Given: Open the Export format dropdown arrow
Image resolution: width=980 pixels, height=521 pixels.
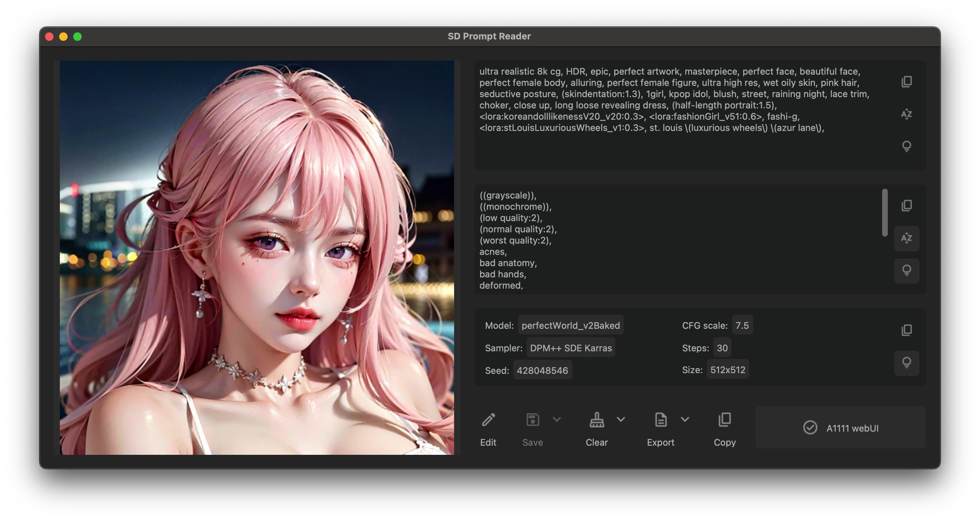Looking at the screenshot, I should click(685, 419).
